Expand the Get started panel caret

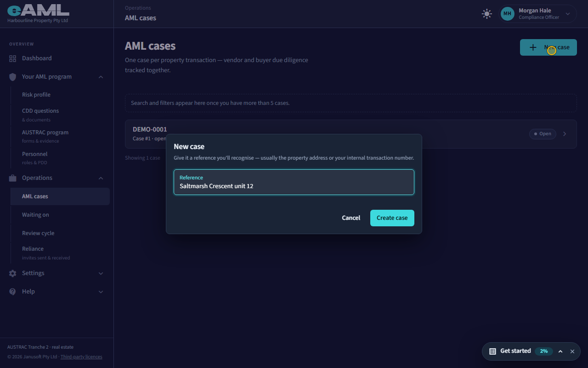coord(560,351)
